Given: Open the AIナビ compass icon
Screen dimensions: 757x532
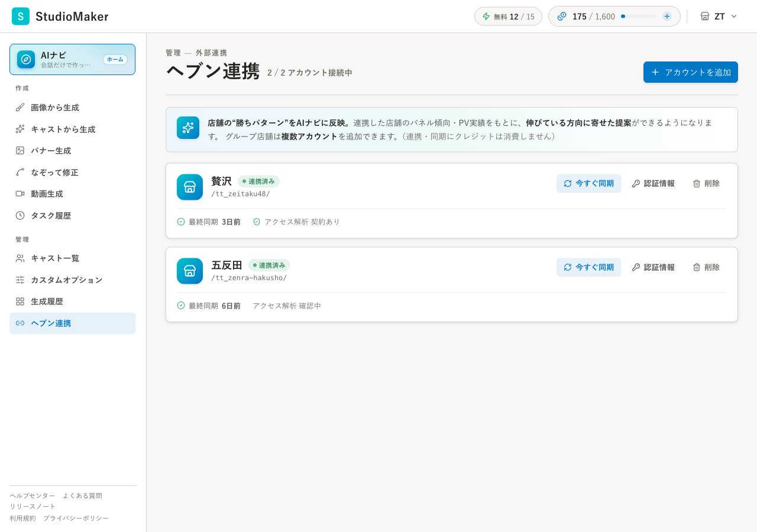Looking at the screenshot, I should 26,60.
